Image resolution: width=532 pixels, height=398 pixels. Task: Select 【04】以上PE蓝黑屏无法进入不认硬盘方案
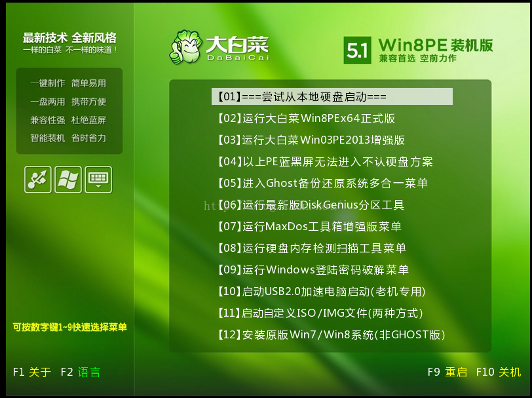pyautogui.click(x=325, y=162)
